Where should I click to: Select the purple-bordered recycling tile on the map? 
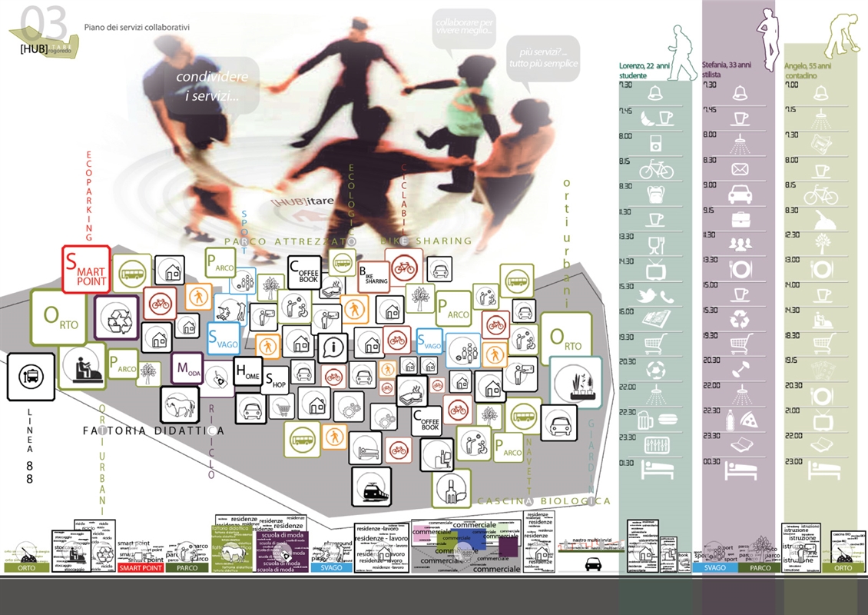(x=117, y=317)
